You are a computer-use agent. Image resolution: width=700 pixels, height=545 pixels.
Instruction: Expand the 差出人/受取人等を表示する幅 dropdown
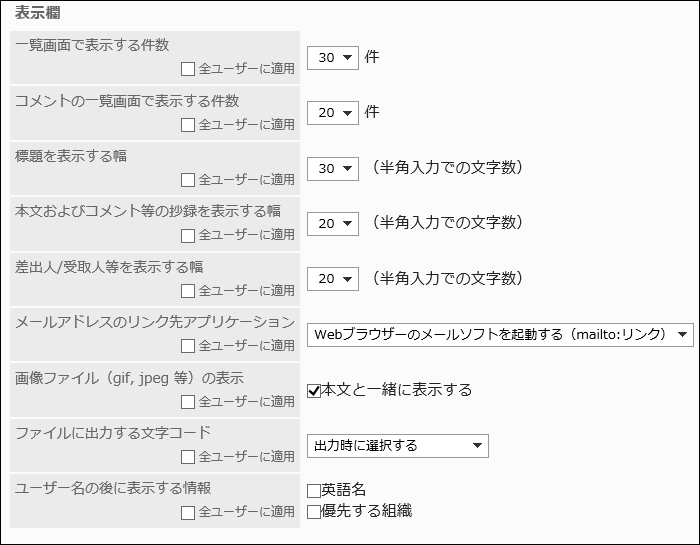click(x=333, y=278)
